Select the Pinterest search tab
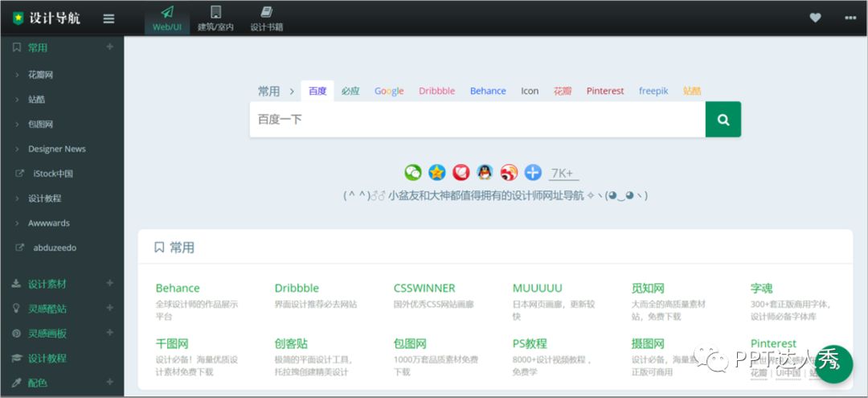 coord(605,91)
